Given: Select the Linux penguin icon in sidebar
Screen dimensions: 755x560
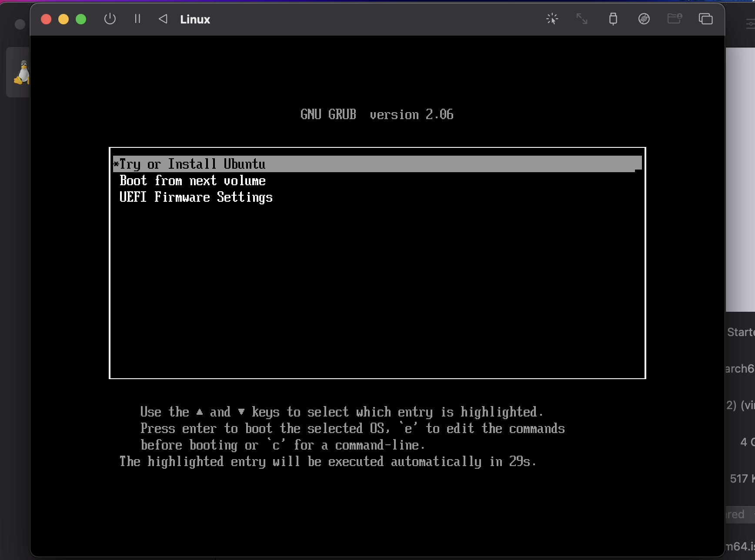Looking at the screenshot, I should point(21,73).
